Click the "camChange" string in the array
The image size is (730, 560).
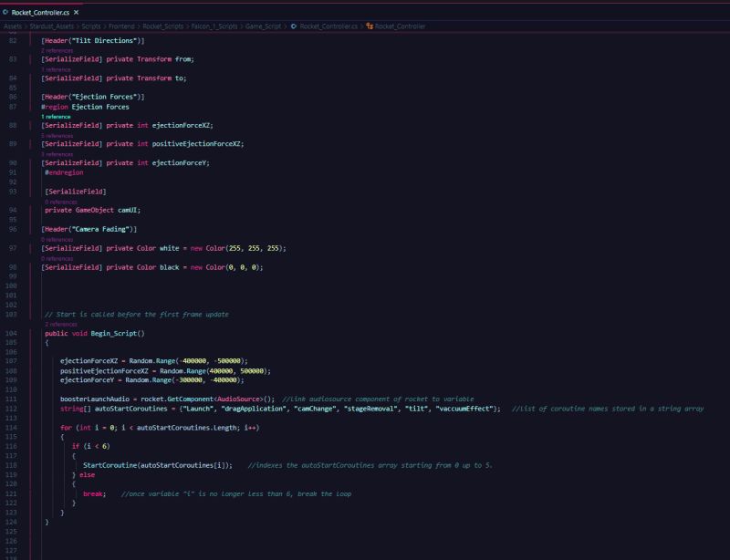pos(315,409)
